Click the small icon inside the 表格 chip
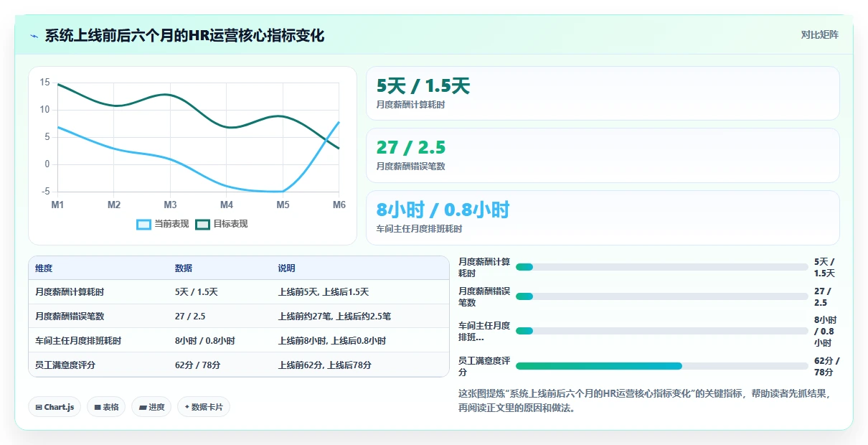This screenshot has width=868, height=445. [98, 408]
